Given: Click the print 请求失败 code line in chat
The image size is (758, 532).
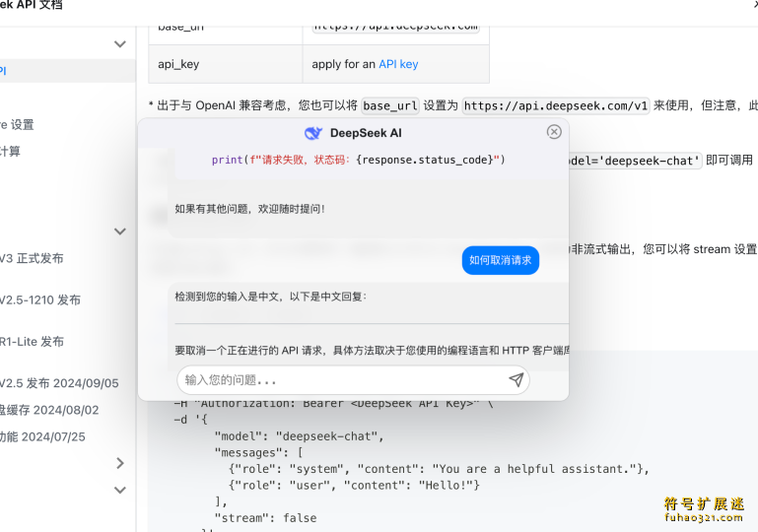Looking at the screenshot, I should [358, 160].
